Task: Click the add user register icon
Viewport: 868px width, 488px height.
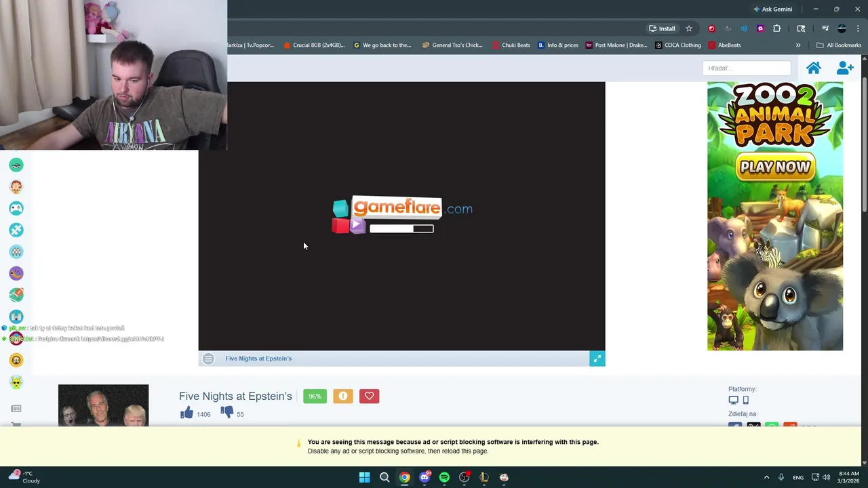Action: coord(845,68)
